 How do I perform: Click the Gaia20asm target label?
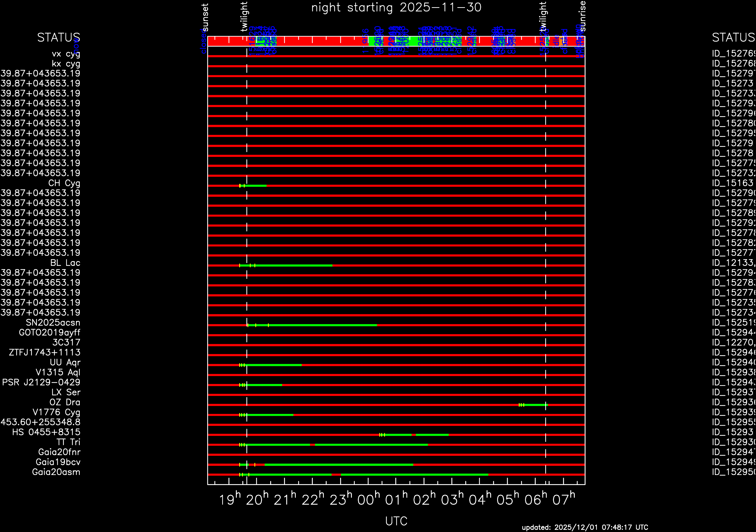point(56,472)
